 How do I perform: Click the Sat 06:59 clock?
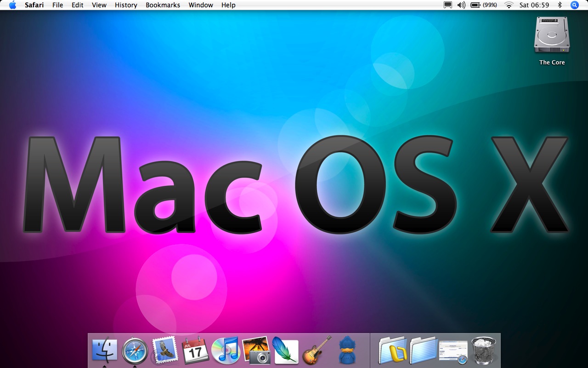click(x=534, y=5)
